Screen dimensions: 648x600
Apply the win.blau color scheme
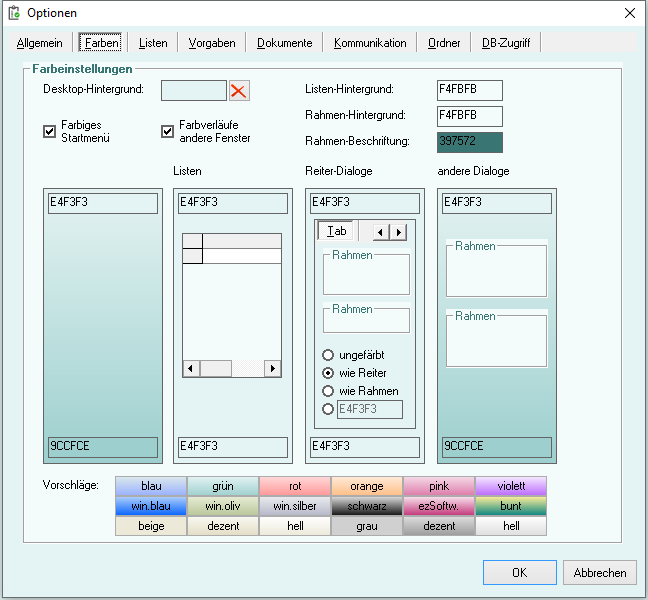[x=151, y=506]
